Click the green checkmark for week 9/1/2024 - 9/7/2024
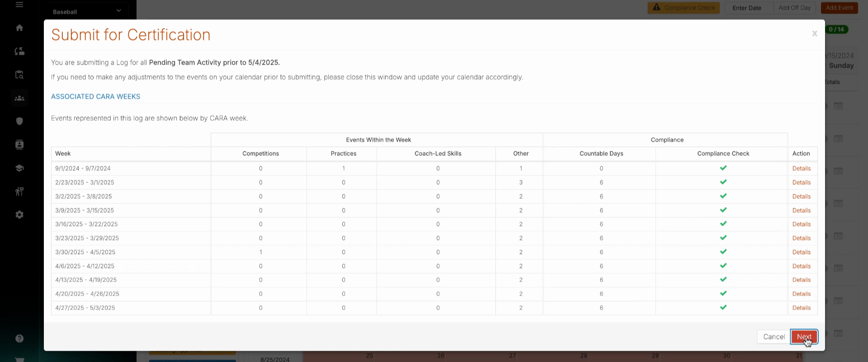 click(x=723, y=168)
